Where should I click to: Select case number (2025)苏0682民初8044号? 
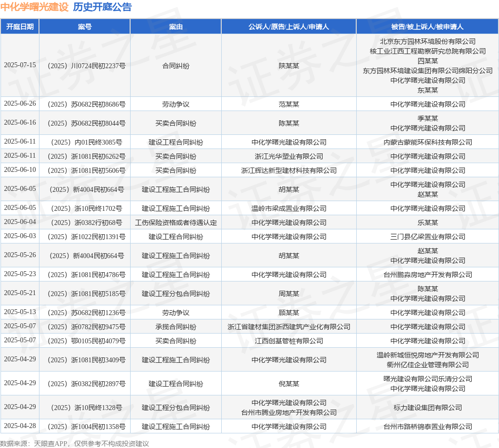(87, 123)
